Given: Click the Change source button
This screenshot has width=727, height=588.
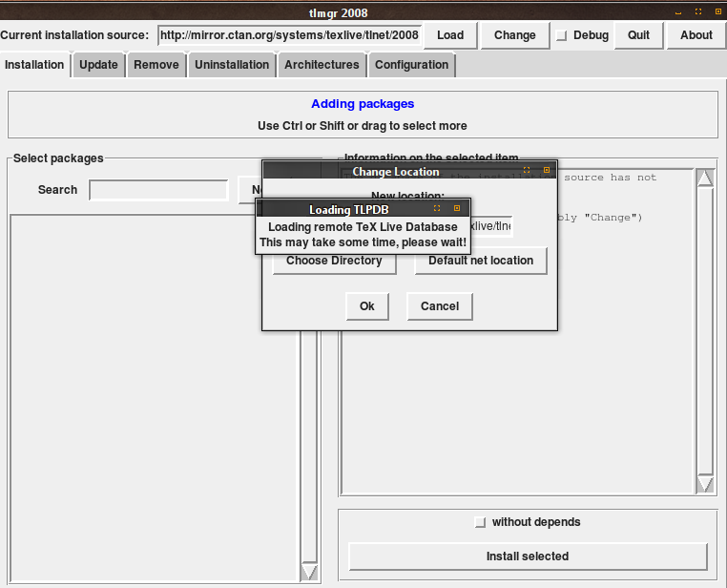Looking at the screenshot, I should (x=514, y=35).
